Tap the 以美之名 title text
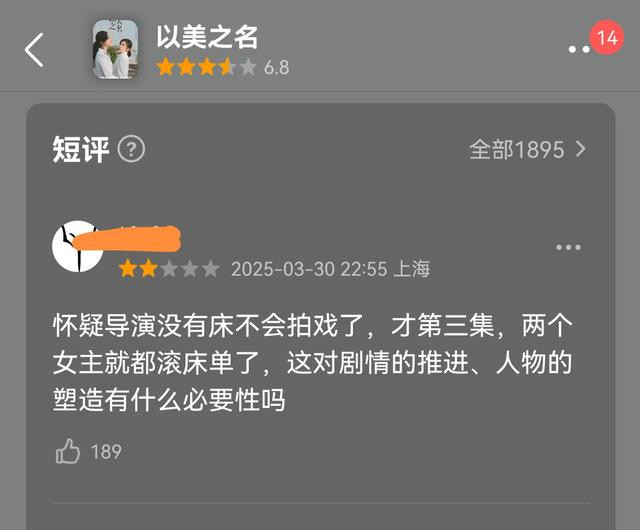This screenshot has width=640, height=530. pos(207,37)
